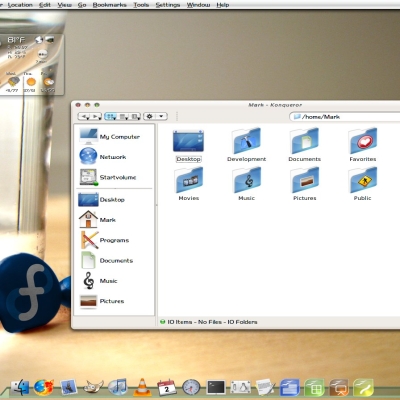This screenshot has height=400, width=400.
Task: Open My Computer in sidebar
Action: (110, 136)
